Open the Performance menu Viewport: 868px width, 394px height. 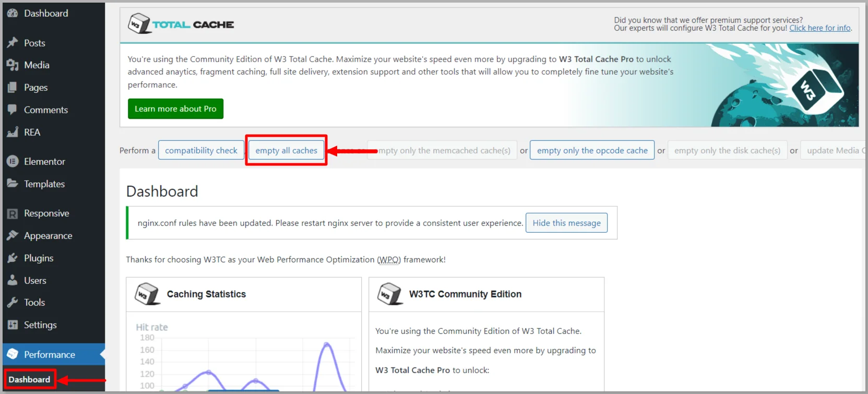[53, 354]
